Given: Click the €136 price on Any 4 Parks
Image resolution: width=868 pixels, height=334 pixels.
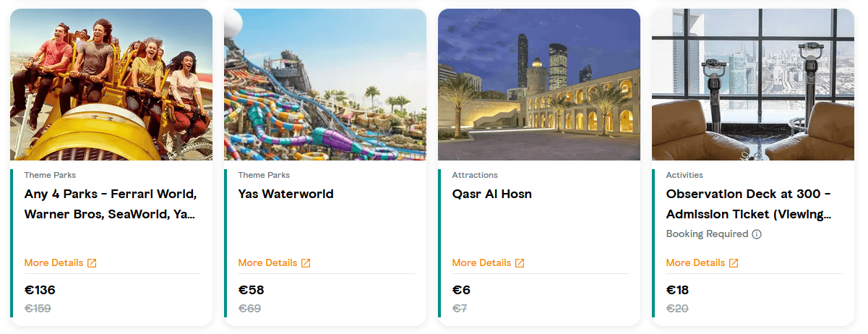Looking at the screenshot, I should point(40,291).
